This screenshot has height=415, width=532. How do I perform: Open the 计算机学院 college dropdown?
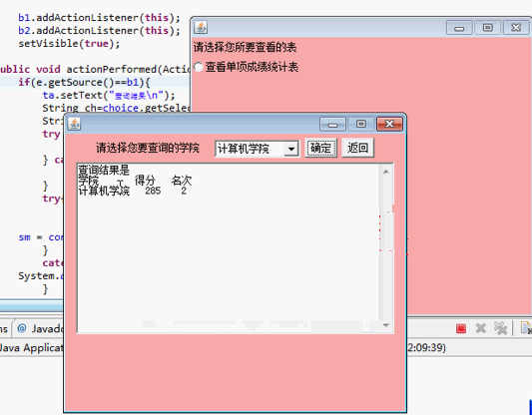258,149
